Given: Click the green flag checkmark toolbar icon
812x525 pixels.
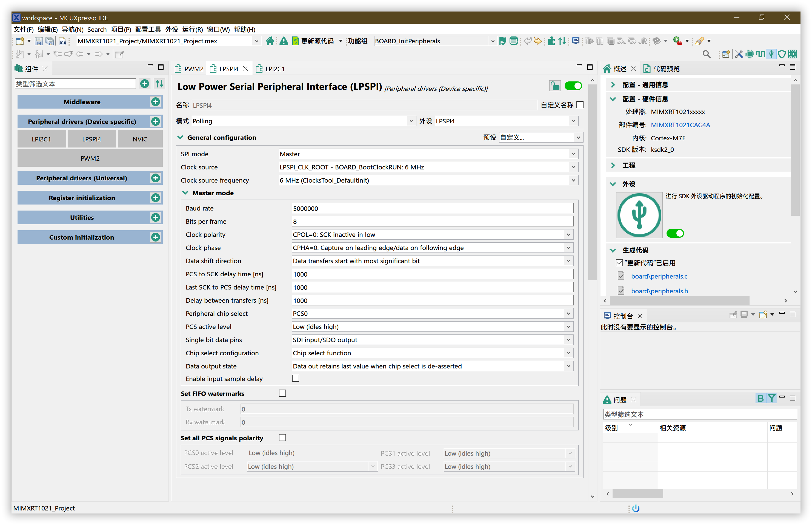Looking at the screenshot, I should pos(502,41).
